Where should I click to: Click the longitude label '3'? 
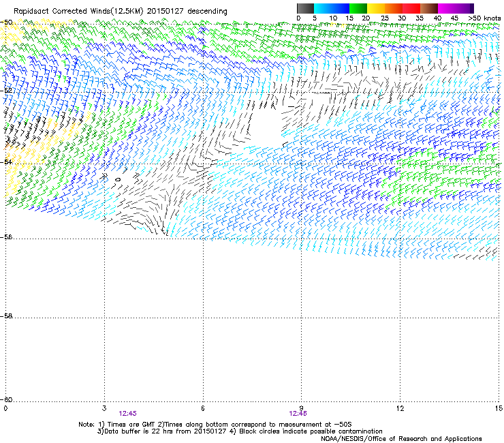tap(104, 408)
